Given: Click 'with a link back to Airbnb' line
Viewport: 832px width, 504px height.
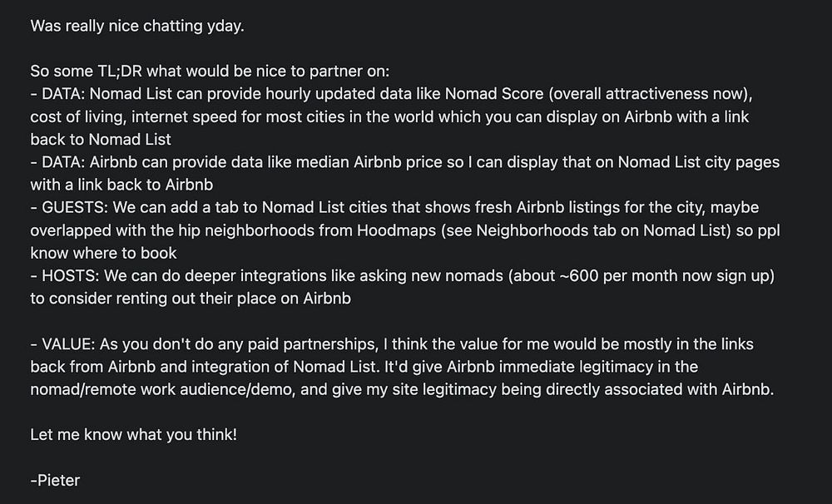Looking at the screenshot, I should coord(121,185).
